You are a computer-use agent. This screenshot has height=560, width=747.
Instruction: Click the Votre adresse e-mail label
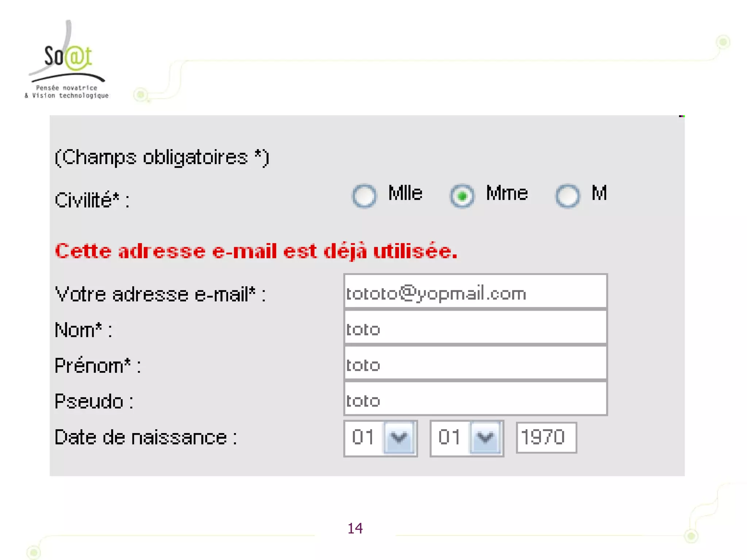tap(160, 294)
